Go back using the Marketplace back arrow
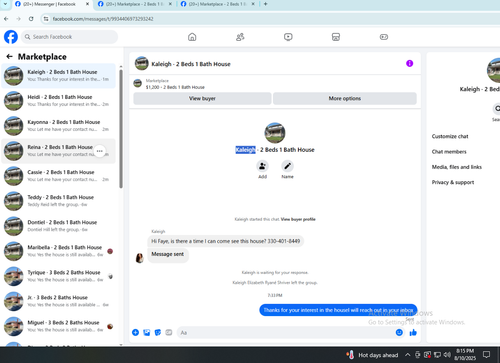The width and height of the screenshot is (500, 363). coord(9,57)
